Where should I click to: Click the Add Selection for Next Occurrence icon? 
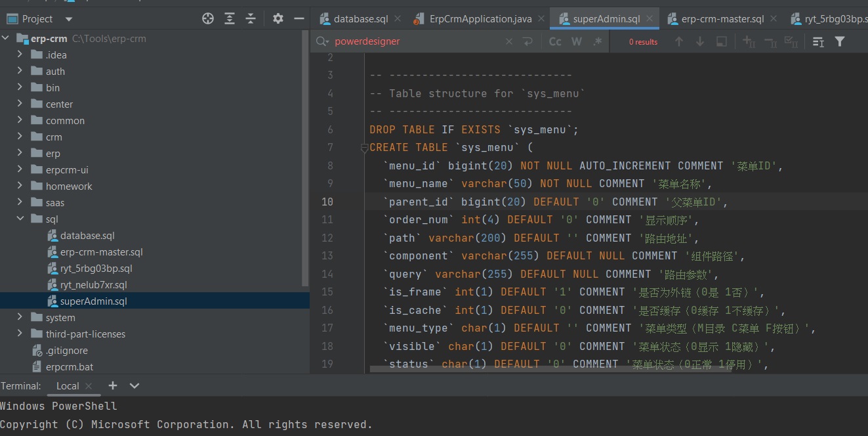point(749,41)
